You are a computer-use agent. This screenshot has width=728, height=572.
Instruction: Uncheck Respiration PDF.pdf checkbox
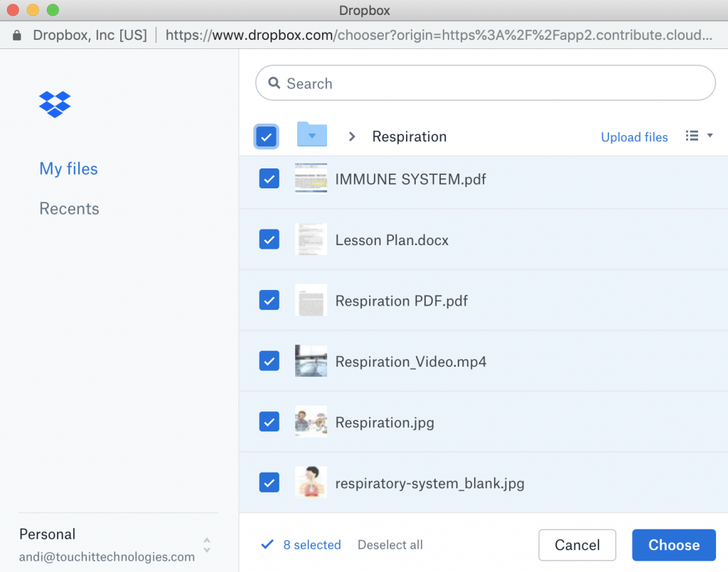pos(269,300)
